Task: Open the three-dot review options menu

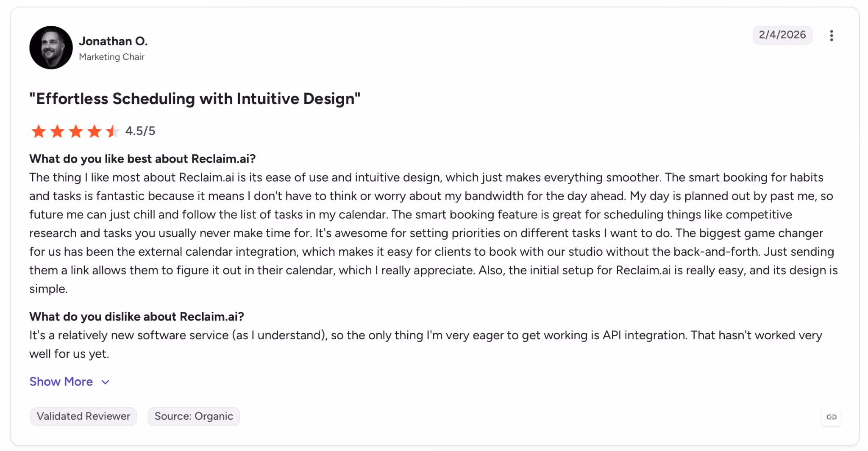Action: pyautogui.click(x=831, y=36)
